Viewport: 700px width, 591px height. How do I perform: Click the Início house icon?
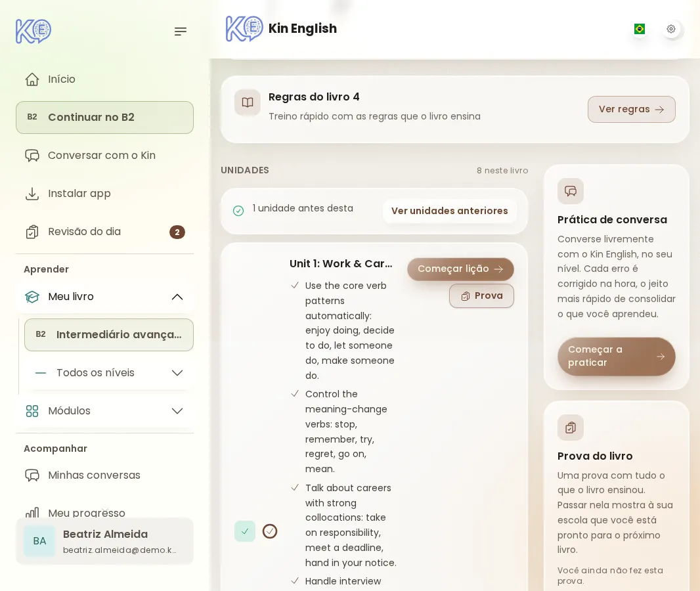[x=32, y=79]
